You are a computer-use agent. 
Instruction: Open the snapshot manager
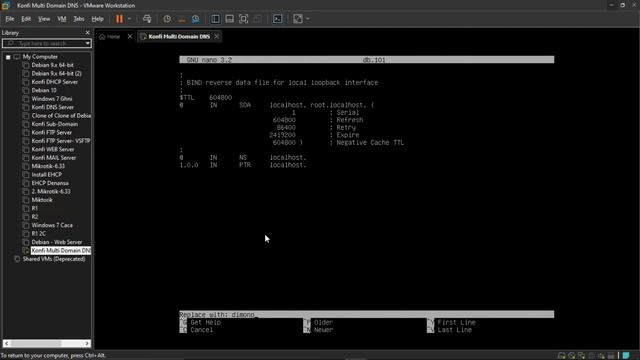tap(196, 19)
